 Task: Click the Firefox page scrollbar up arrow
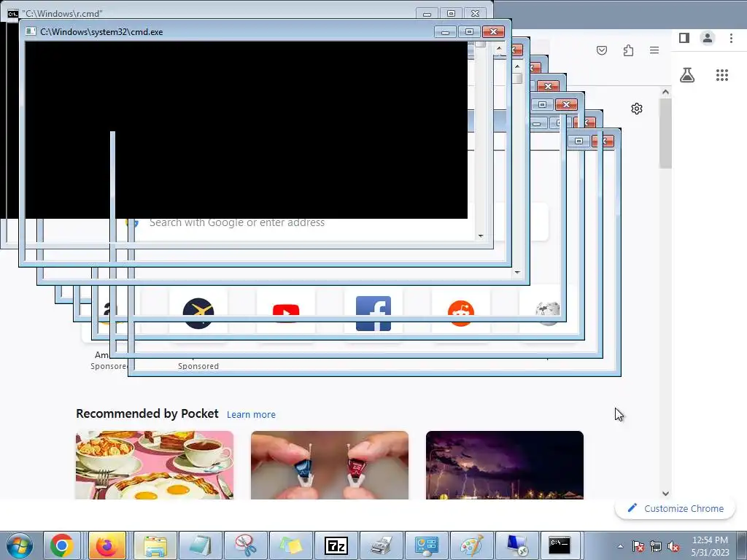(x=665, y=93)
